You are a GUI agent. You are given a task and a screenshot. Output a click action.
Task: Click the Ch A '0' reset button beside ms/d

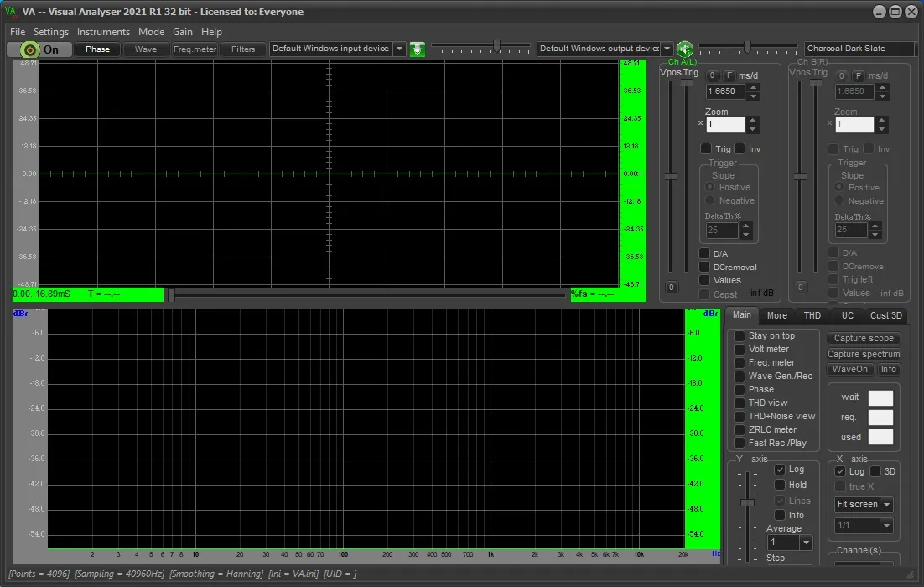(x=712, y=75)
